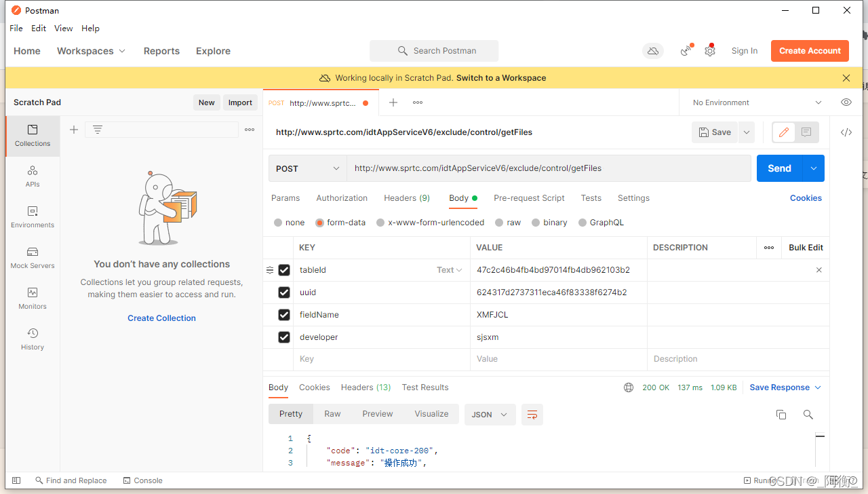Click the Search Postman field
868x494 pixels.
[434, 51]
